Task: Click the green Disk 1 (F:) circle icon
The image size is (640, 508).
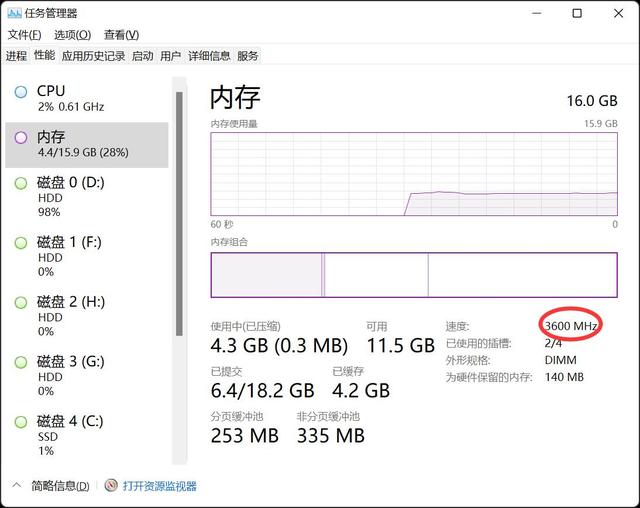Action: (21, 243)
